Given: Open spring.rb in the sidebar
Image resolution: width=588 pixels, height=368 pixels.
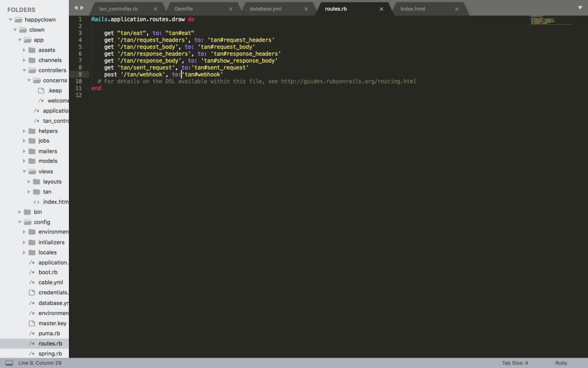Looking at the screenshot, I should (x=50, y=354).
